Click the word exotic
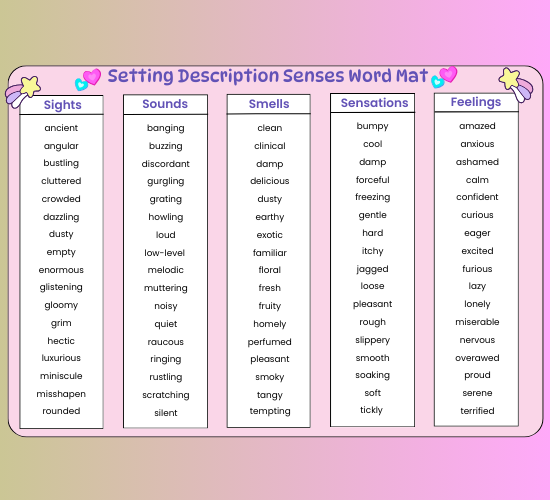 point(270,235)
